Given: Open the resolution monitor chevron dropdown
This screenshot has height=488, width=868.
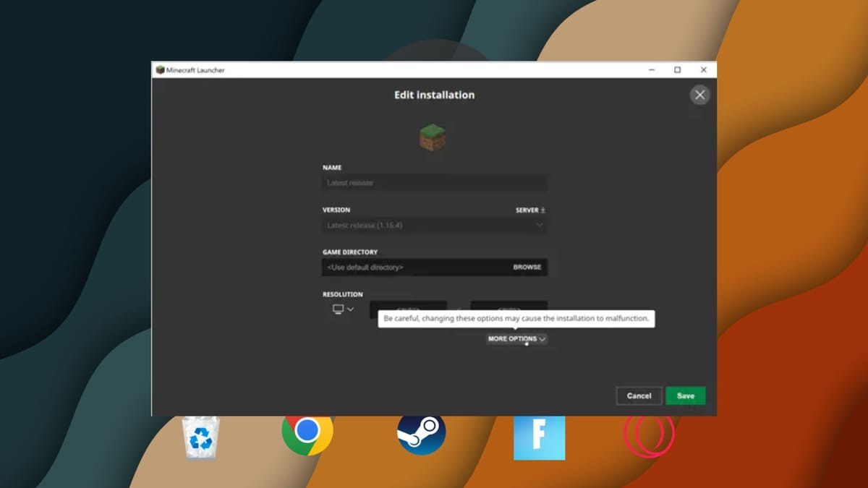Looking at the screenshot, I should (352, 309).
